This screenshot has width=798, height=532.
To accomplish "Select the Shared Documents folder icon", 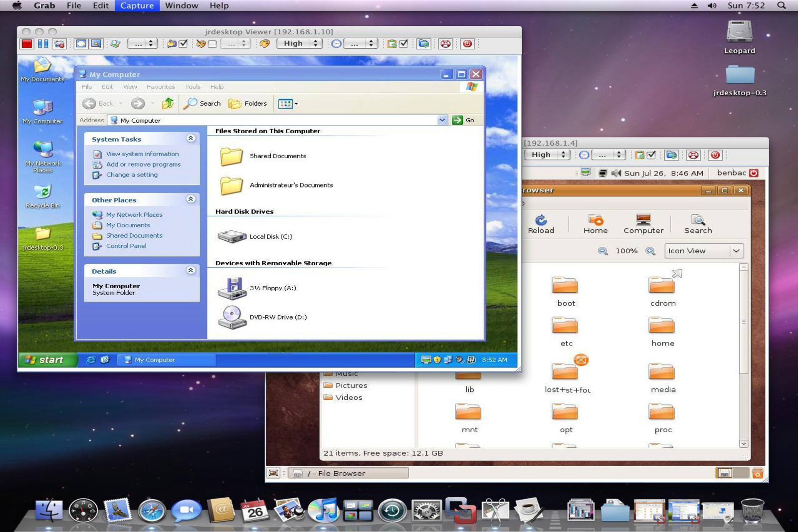I will (231, 156).
